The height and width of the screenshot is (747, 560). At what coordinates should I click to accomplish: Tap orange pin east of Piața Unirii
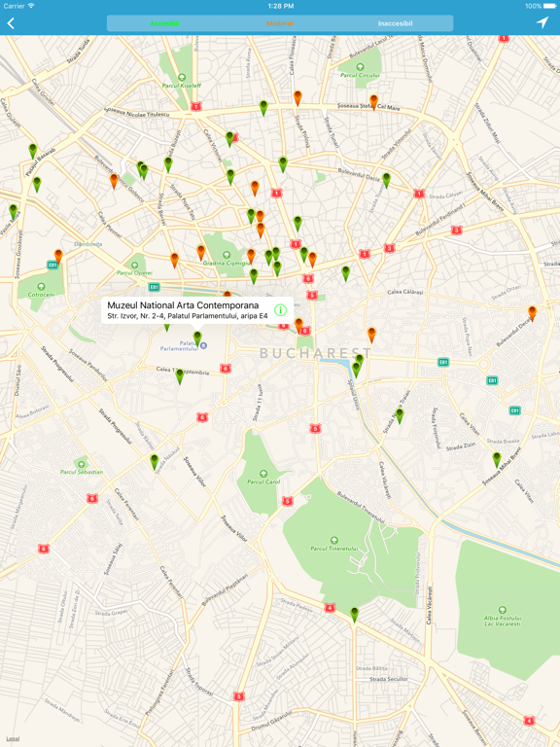point(371,335)
